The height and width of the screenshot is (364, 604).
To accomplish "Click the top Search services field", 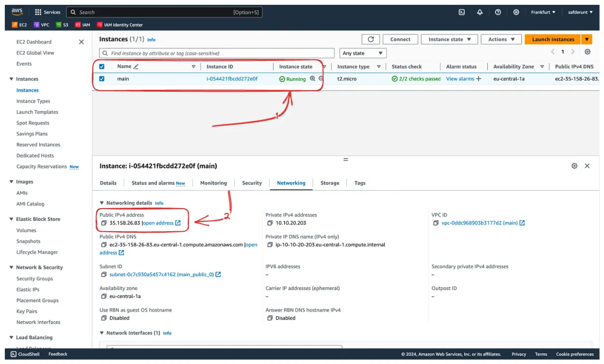I will 164,12.
